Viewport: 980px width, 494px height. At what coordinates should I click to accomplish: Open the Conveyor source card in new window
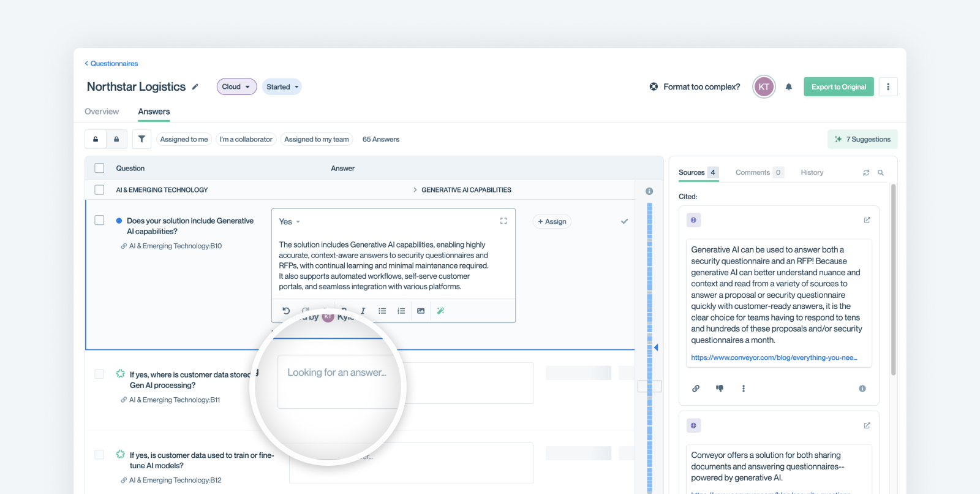click(867, 425)
